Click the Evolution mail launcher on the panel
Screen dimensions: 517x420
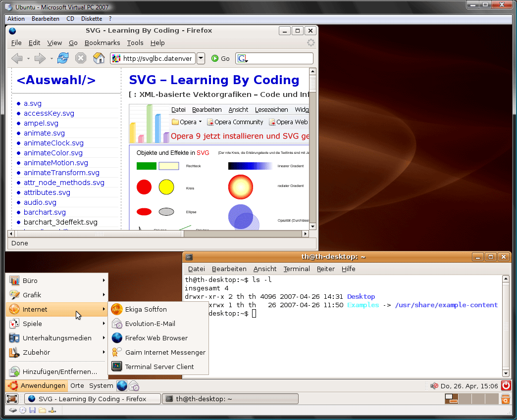coord(134,386)
